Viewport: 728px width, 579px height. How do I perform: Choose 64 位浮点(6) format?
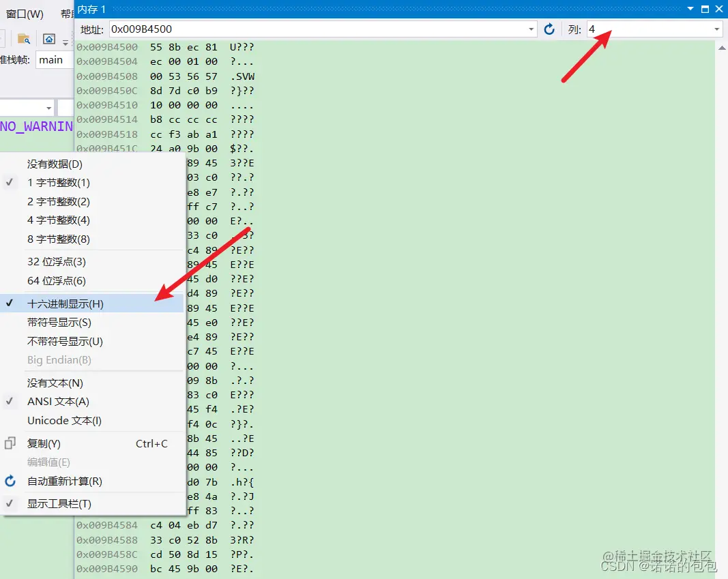click(x=92, y=281)
